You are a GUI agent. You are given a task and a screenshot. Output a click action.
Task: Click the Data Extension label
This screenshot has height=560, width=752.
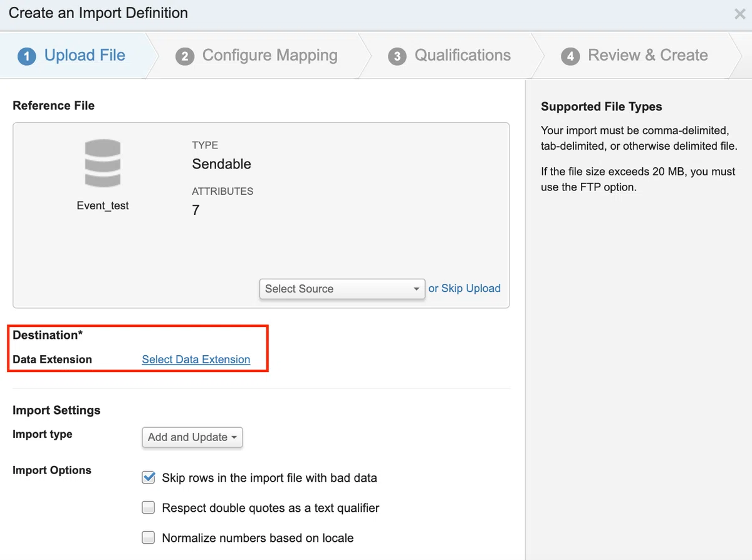(53, 360)
